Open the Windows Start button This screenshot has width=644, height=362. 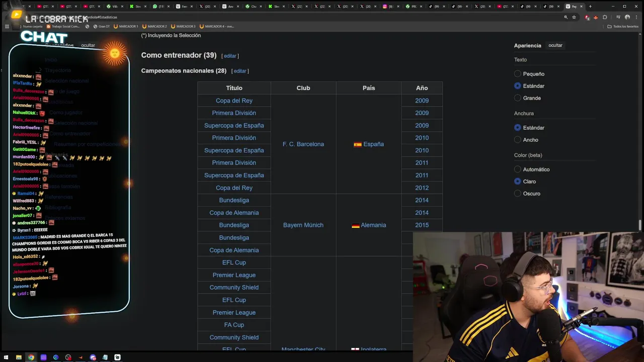tap(7, 357)
